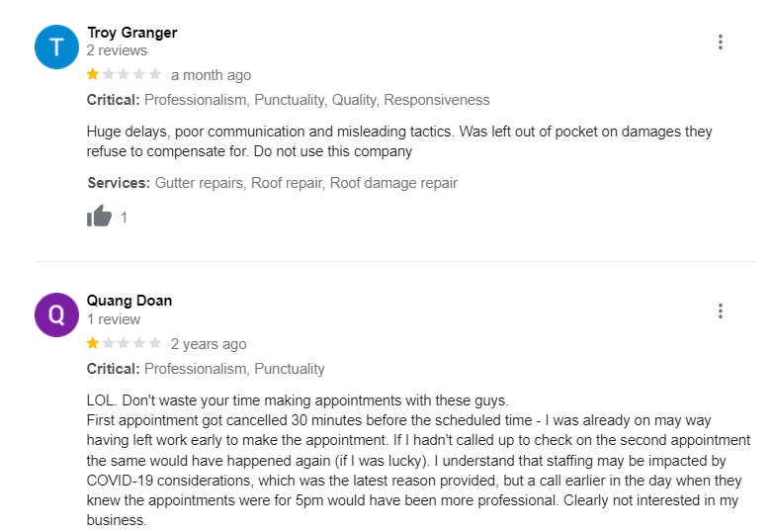
Task: Open three-dot menu on Troy Granger's review
Action: point(721,42)
